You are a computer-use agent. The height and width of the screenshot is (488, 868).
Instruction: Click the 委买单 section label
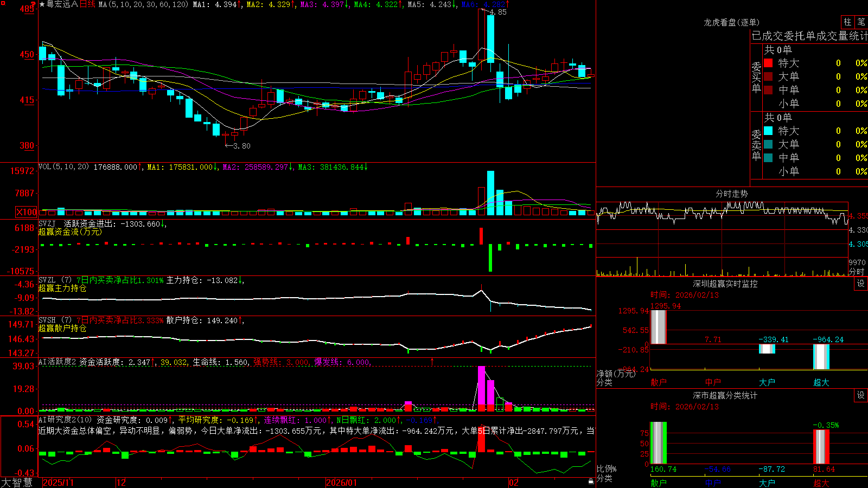[x=756, y=77]
